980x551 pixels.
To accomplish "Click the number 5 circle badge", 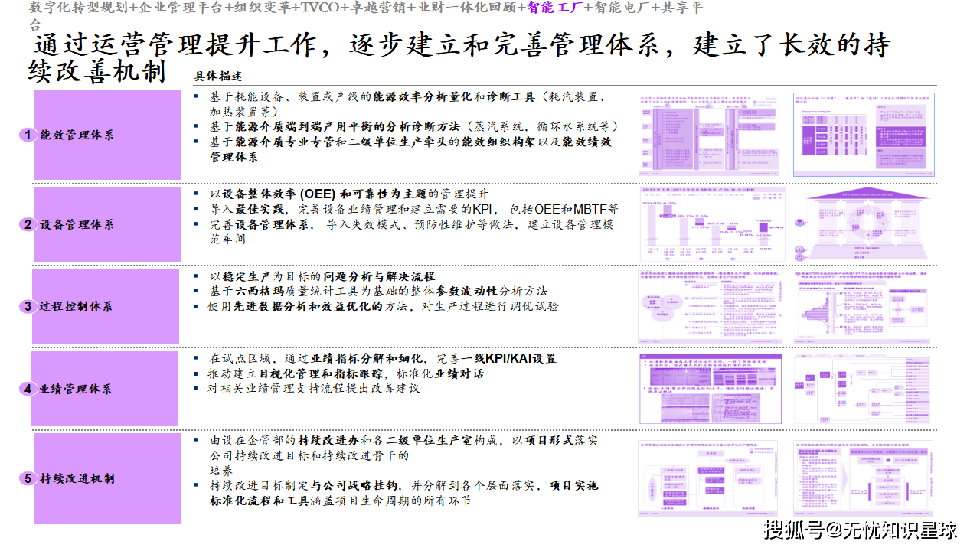I will point(28,479).
